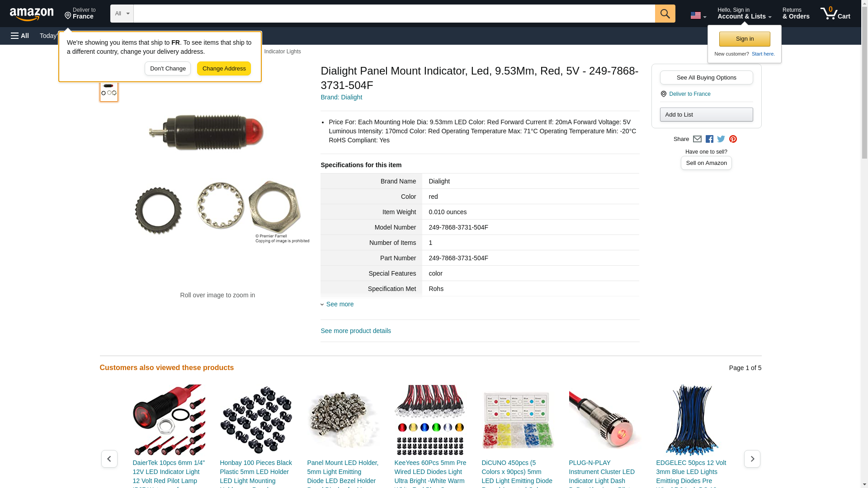Click See All Buying Options
The image size is (868, 488).
(x=706, y=77)
